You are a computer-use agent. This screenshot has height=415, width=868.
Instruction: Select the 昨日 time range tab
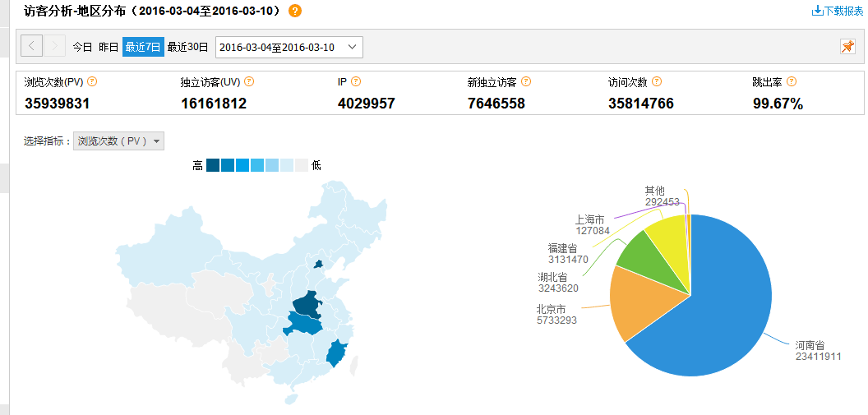108,47
